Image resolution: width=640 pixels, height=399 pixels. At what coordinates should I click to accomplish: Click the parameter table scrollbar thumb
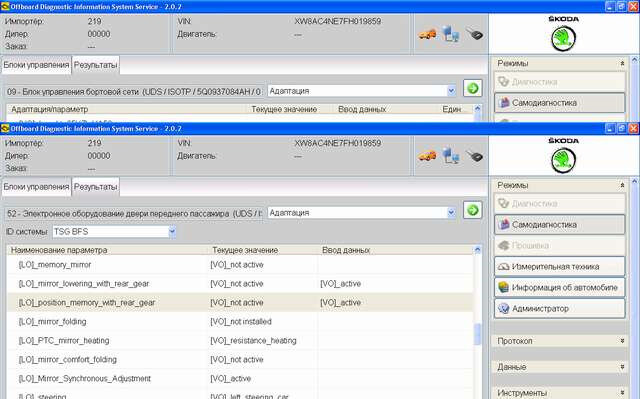point(478,334)
